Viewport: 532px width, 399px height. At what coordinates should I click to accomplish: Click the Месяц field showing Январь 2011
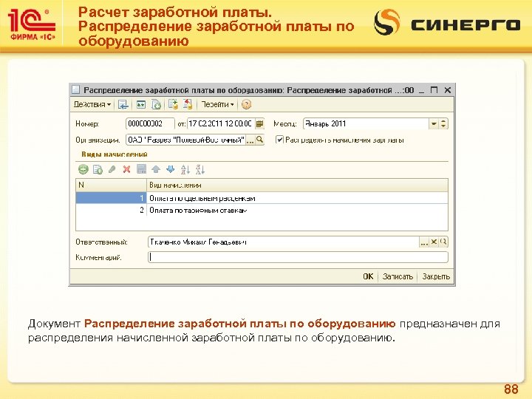[366, 124]
